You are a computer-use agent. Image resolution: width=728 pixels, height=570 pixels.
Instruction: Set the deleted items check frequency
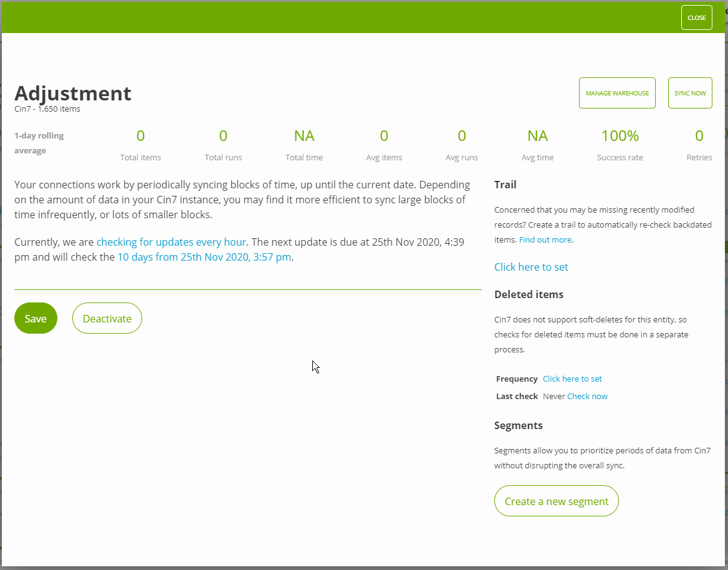point(572,379)
